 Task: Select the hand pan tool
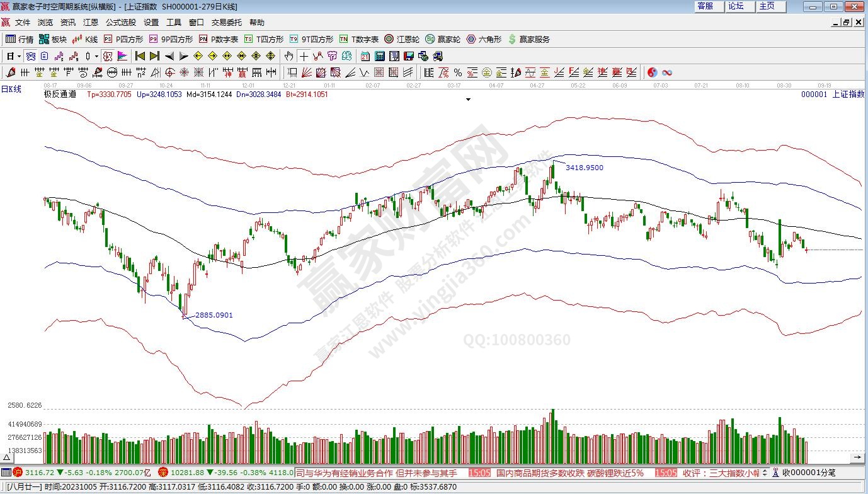[289, 55]
